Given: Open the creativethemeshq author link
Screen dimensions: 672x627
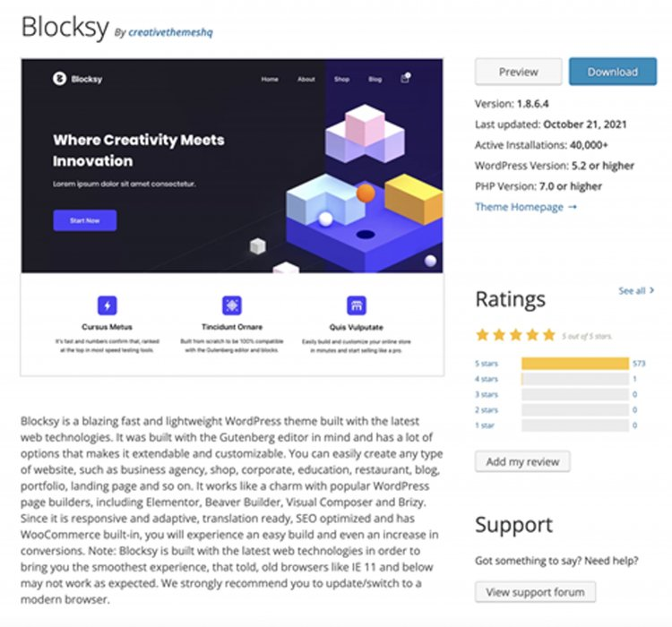Looking at the screenshot, I should pyautogui.click(x=170, y=32).
